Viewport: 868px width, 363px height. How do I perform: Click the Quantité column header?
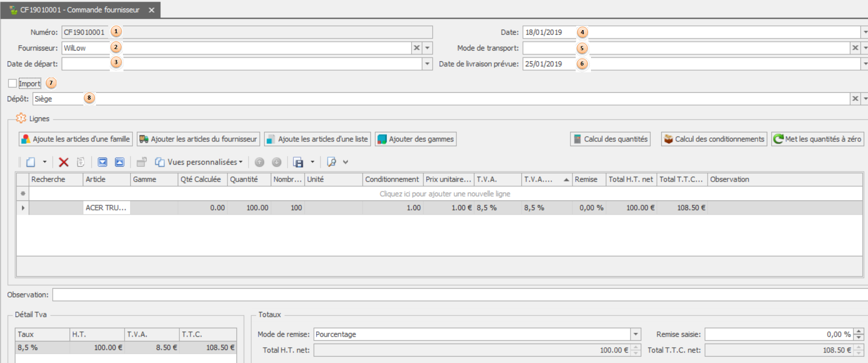coord(249,179)
